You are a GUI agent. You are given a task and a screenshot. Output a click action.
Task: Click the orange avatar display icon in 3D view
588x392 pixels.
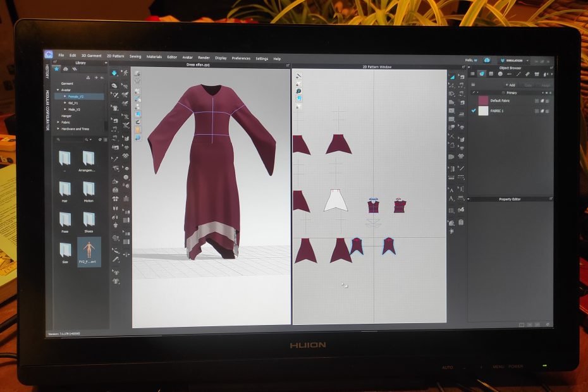point(137,130)
